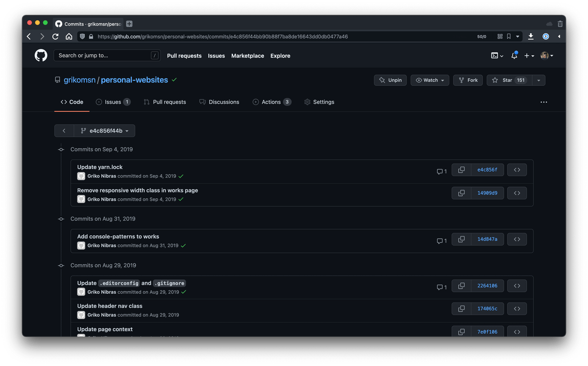The width and height of the screenshot is (588, 366).
Task: Toggle the browser sidebar arrow
Action: point(559,36)
